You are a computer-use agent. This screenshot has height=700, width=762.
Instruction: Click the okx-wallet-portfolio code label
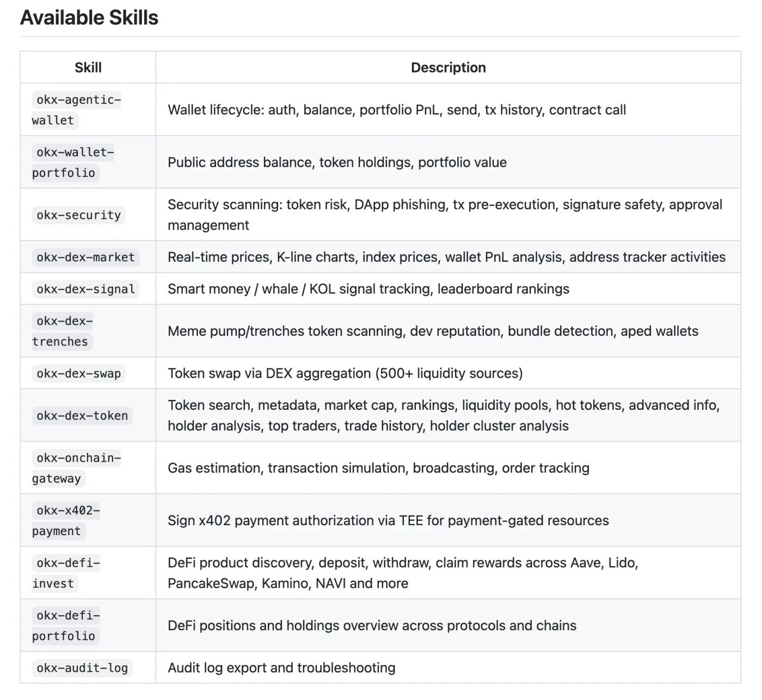coord(73,163)
